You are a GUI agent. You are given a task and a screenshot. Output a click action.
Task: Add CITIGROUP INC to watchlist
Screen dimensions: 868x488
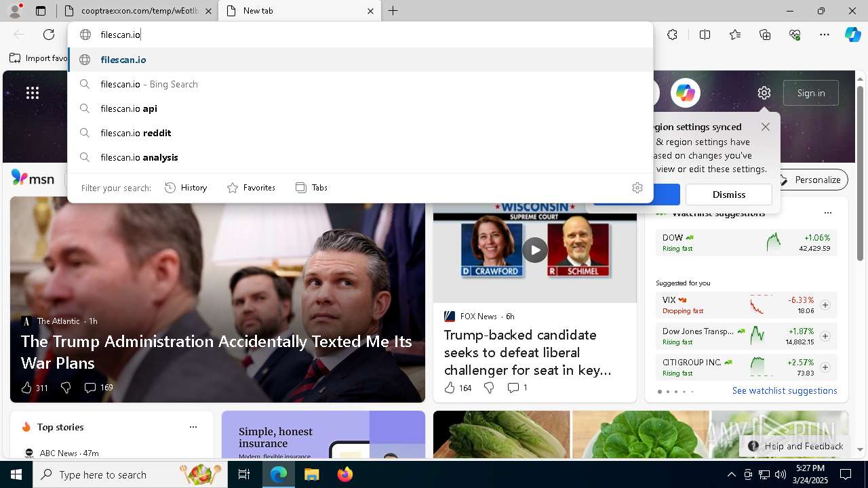(x=825, y=367)
